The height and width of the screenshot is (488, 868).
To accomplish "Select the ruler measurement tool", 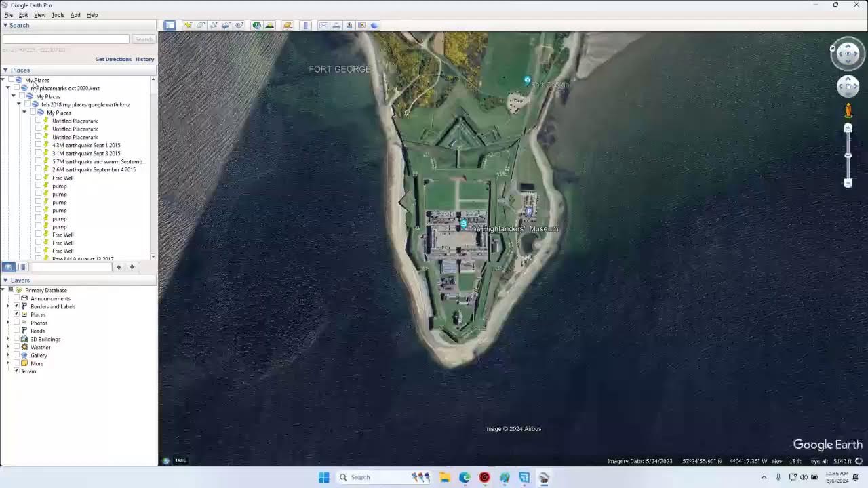I will (x=306, y=26).
